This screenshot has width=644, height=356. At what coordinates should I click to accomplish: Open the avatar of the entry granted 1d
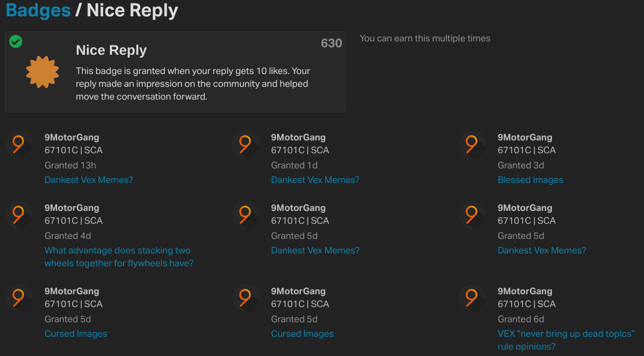[x=246, y=144]
